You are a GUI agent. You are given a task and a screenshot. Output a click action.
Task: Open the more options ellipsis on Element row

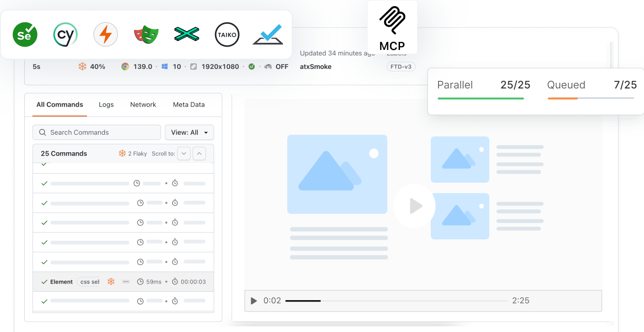point(126,282)
